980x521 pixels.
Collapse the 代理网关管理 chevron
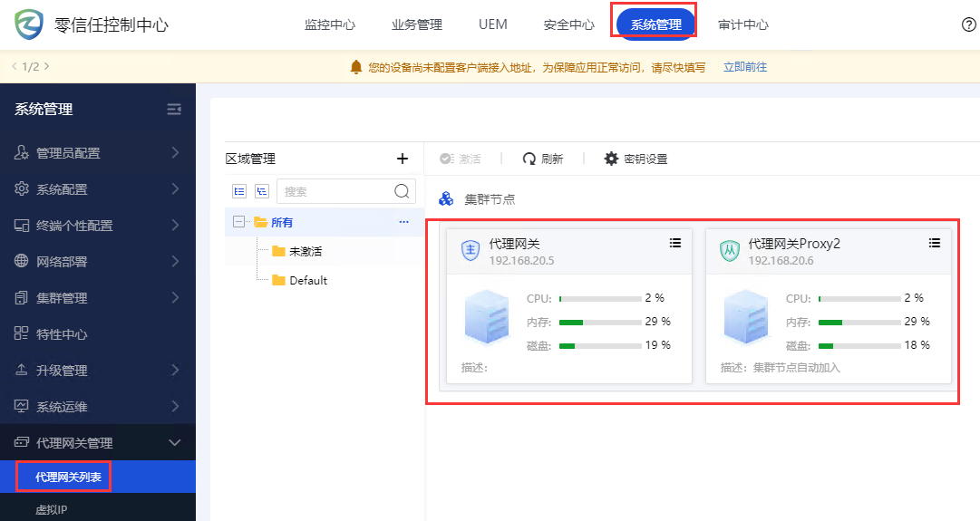(175, 442)
